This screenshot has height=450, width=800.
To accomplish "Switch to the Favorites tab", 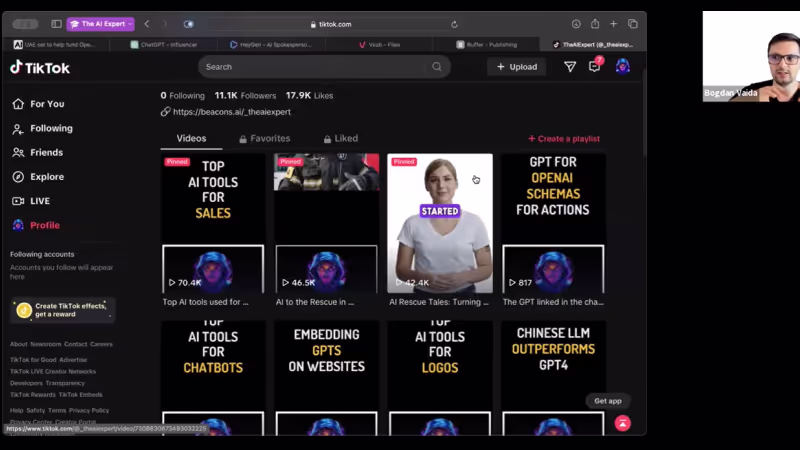I will (x=265, y=138).
